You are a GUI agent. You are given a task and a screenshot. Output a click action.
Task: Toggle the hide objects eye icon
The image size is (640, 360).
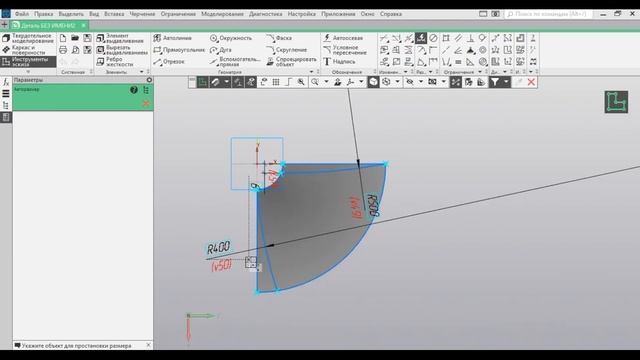click(410, 82)
